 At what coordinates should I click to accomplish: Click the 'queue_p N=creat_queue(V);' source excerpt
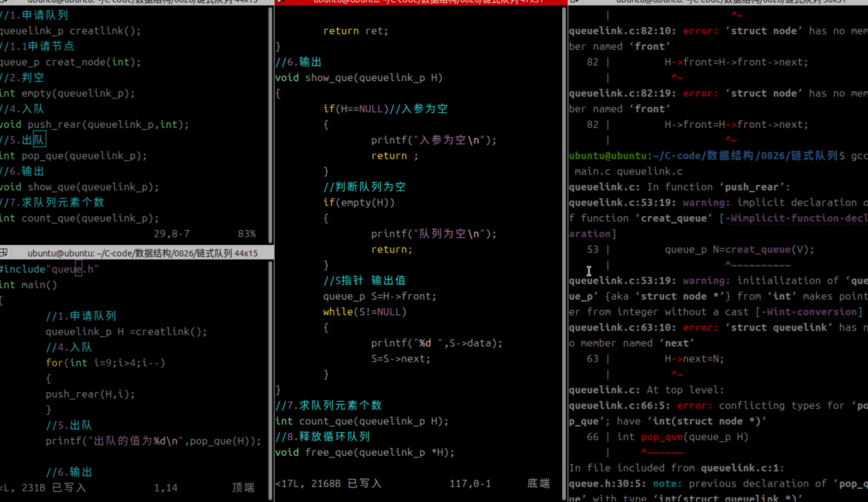pyautogui.click(x=739, y=249)
